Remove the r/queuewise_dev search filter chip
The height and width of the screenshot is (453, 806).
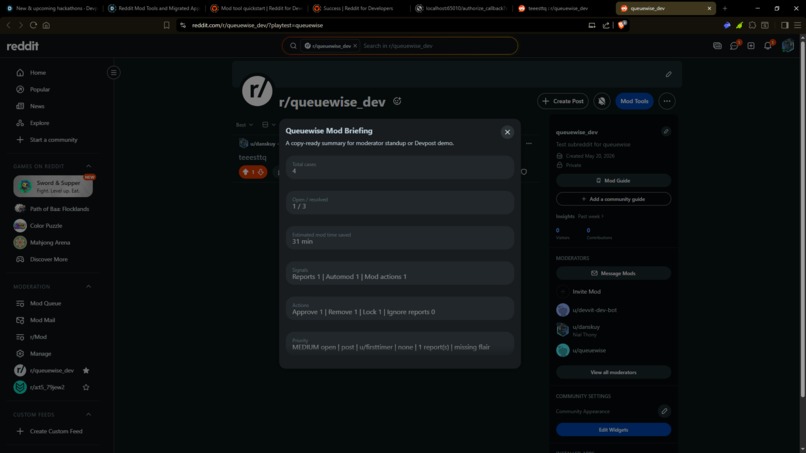(x=355, y=46)
